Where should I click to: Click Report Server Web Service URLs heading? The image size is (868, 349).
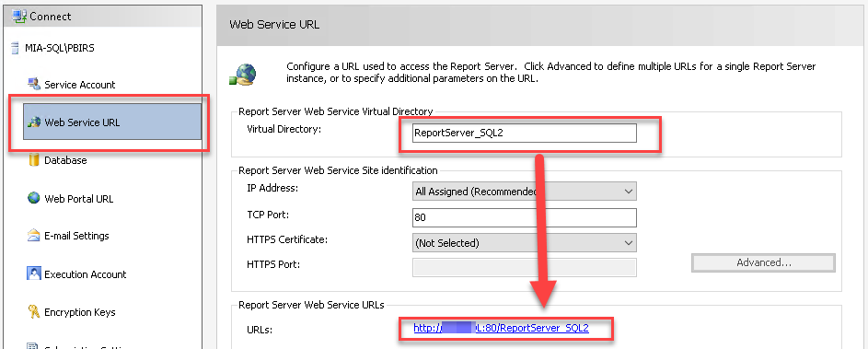[x=311, y=304]
